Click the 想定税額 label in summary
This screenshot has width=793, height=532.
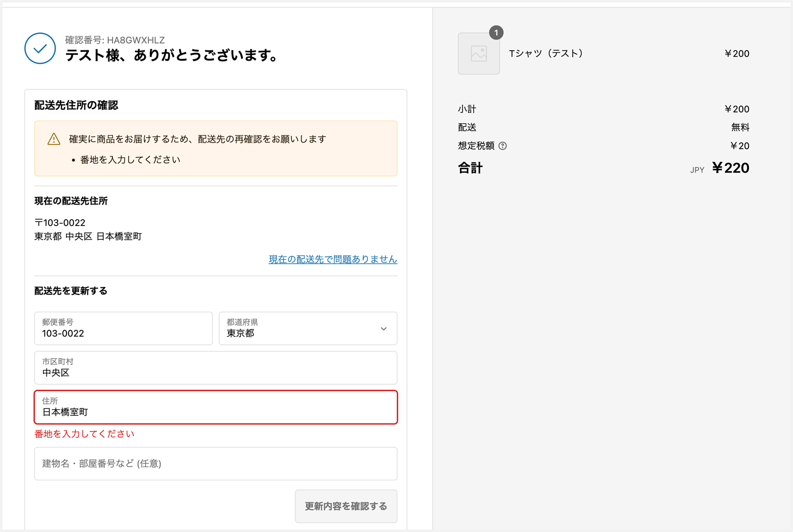coord(476,146)
